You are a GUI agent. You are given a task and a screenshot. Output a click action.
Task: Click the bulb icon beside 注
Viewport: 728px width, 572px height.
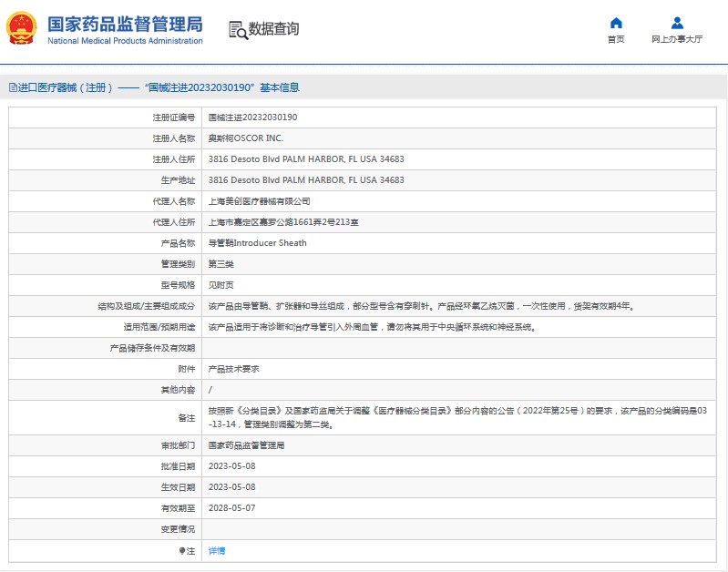182,551
